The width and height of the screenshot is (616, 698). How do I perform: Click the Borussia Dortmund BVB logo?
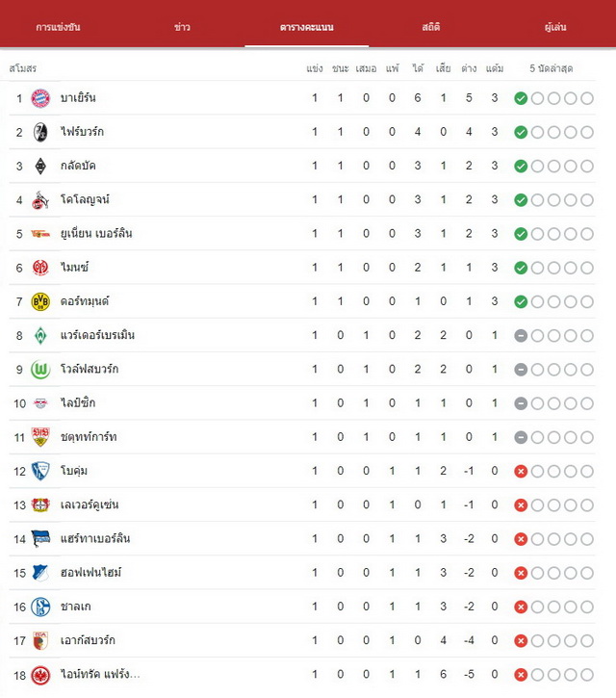click(x=40, y=301)
